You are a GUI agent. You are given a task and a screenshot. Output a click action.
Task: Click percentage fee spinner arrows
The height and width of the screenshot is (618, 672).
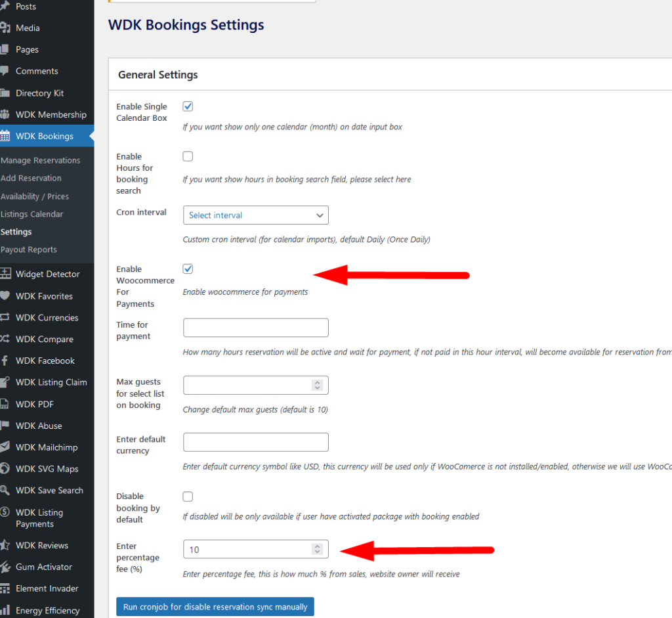pyautogui.click(x=317, y=549)
